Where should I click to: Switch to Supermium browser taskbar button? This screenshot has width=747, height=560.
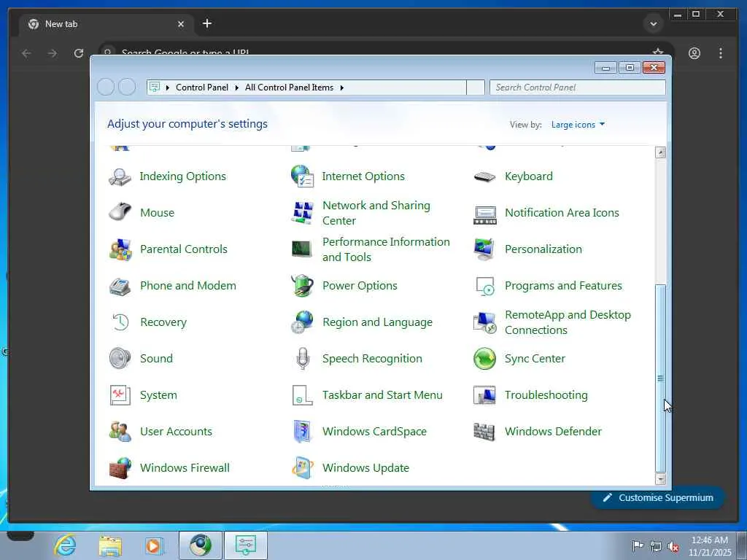coord(201,545)
